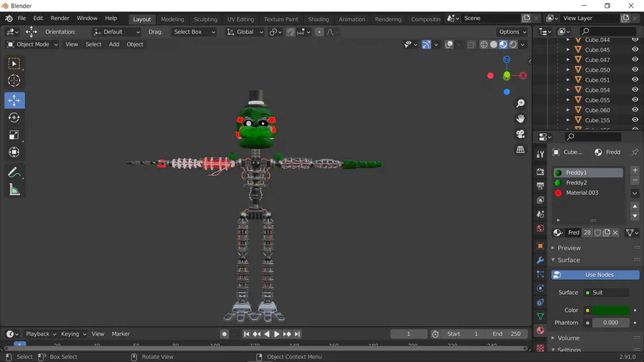
Task: Open the Options dropdown
Action: (512, 31)
